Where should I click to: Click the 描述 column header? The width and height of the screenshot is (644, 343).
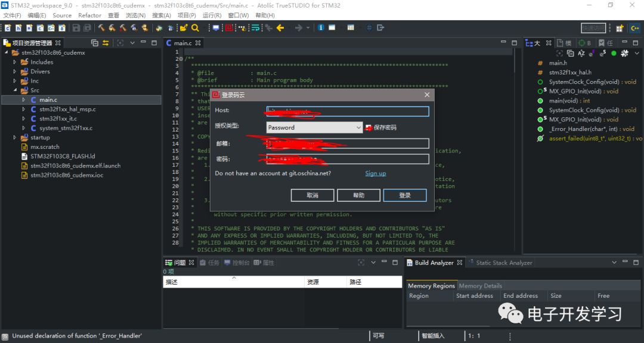(234, 282)
